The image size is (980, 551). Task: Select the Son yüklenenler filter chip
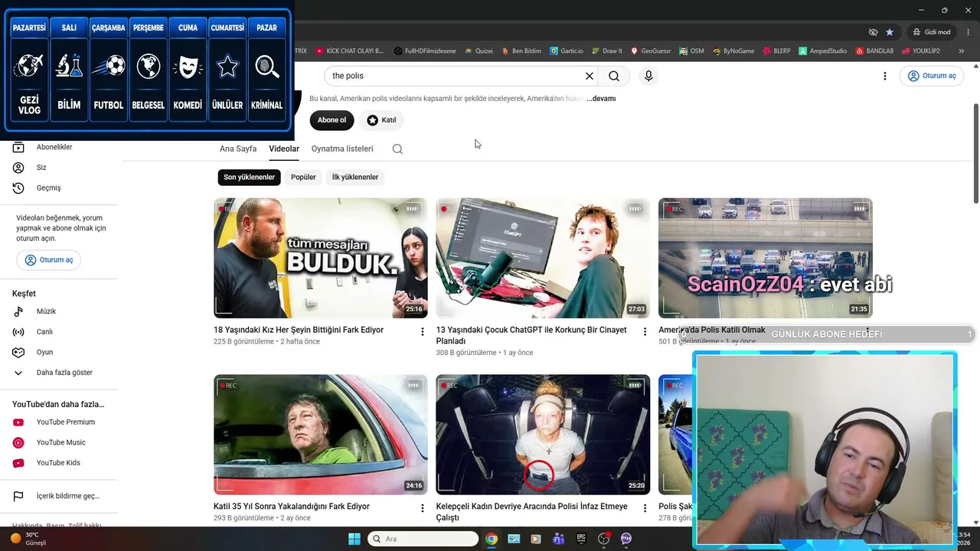tap(249, 178)
